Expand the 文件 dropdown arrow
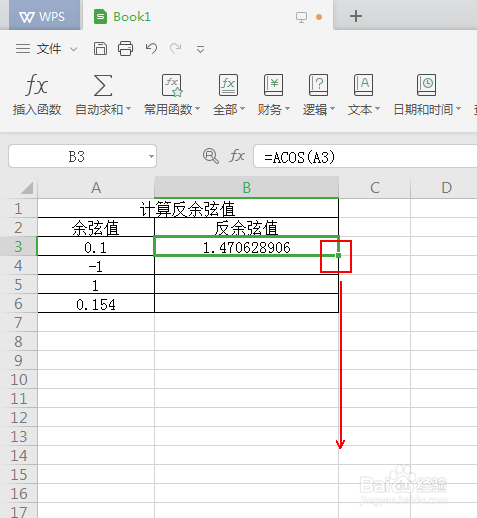Image resolution: width=477 pixels, height=518 pixels. (74, 49)
